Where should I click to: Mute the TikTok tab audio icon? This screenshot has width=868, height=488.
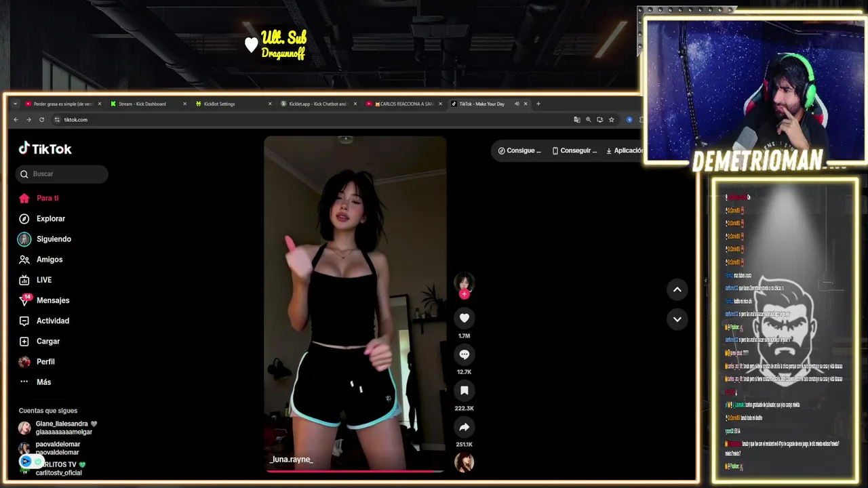(x=517, y=104)
